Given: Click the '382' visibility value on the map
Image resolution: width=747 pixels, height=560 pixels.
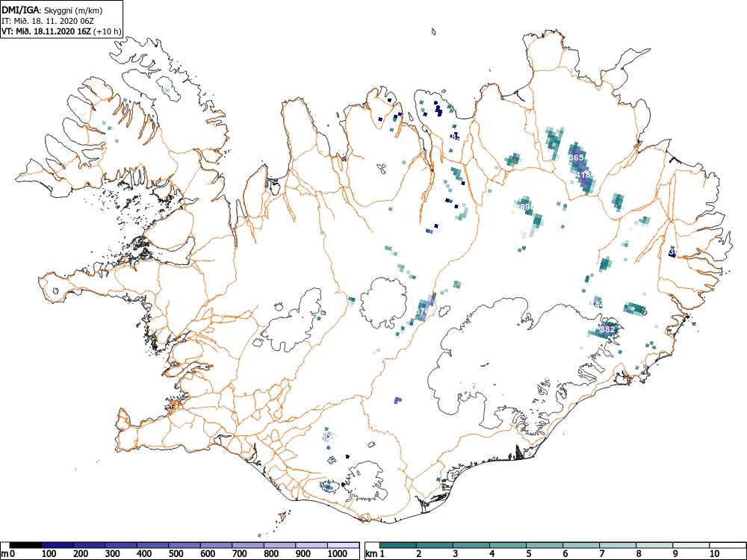Looking at the screenshot, I should click(607, 329).
